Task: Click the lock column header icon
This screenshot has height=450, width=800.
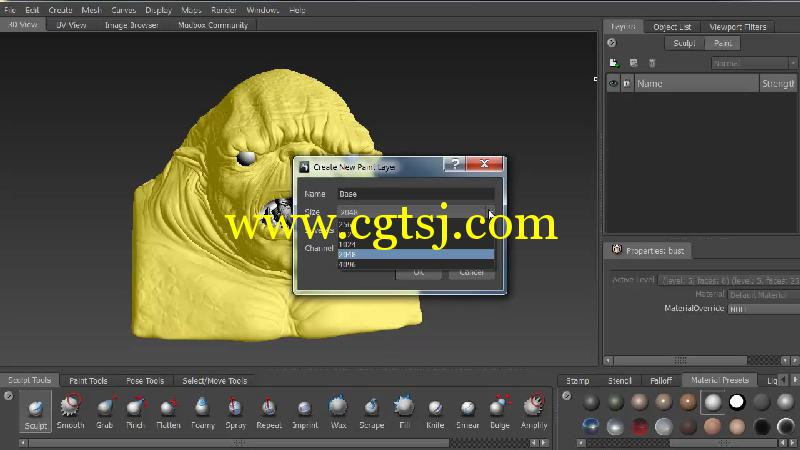Action: point(627,84)
